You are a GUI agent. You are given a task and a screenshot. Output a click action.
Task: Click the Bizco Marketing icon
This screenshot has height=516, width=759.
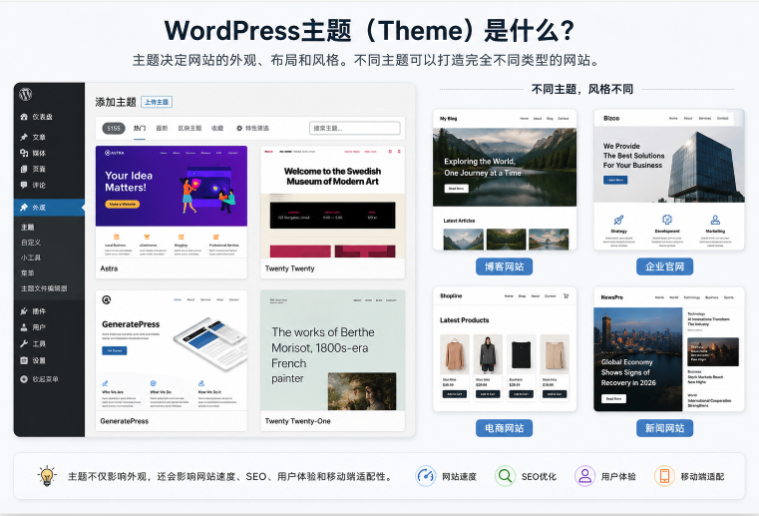click(x=715, y=220)
